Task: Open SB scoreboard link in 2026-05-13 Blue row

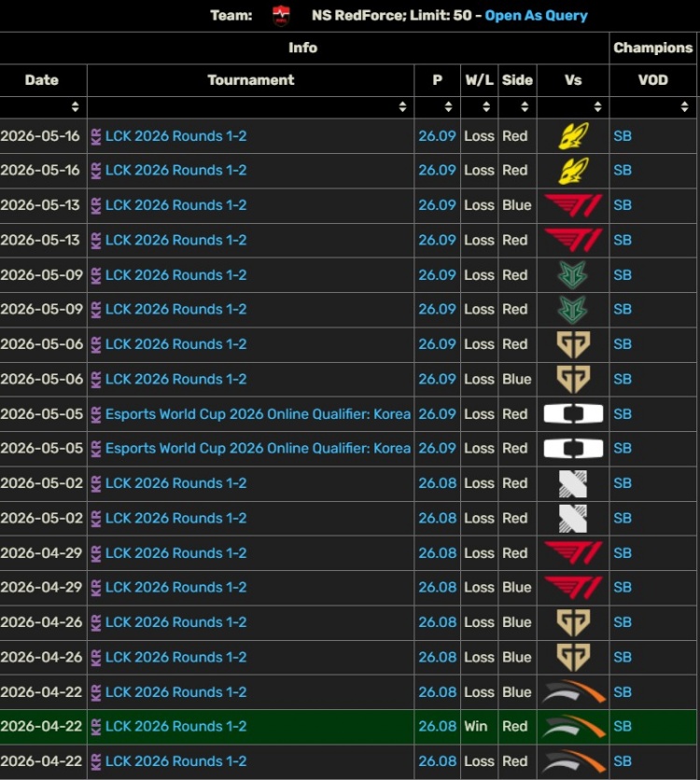Action: coord(623,205)
